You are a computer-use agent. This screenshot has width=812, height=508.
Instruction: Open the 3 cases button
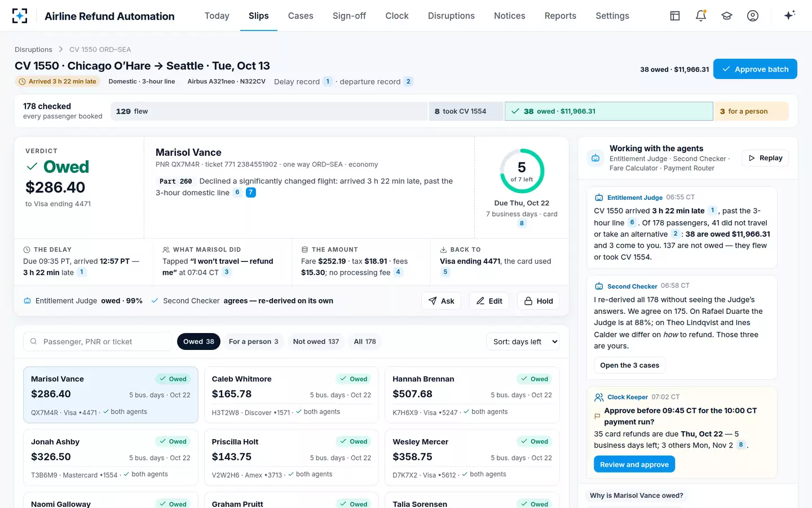[630, 365]
